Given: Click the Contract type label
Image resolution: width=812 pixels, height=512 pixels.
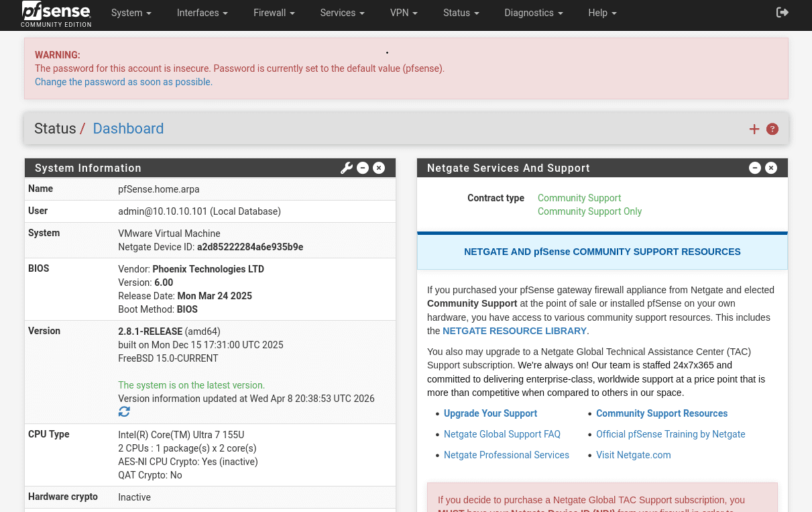Looking at the screenshot, I should pyautogui.click(x=496, y=198).
